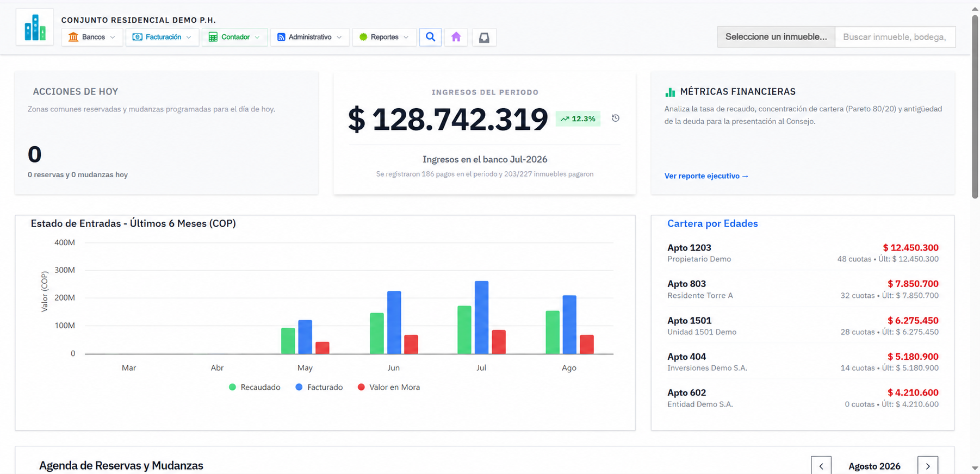Click the 'Apto 1501' entry

pos(803,326)
